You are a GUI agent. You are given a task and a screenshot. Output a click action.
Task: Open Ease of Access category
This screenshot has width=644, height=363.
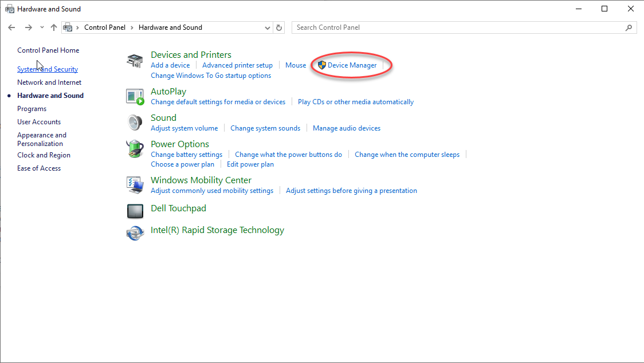39,168
